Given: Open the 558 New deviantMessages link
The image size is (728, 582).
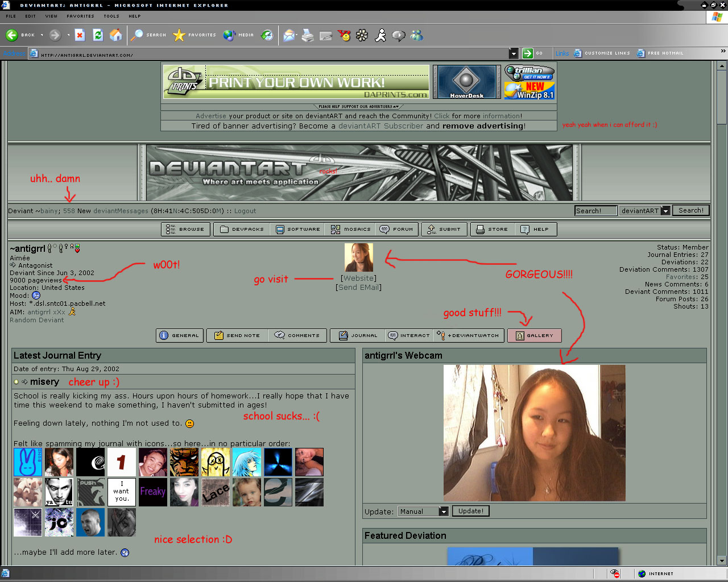Looking at the screenshot, I should pos(106,211).
